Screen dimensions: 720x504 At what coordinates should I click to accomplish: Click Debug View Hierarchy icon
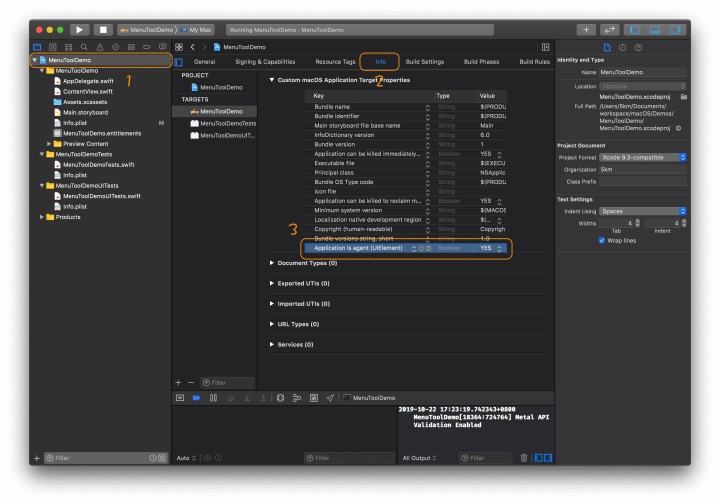281,398
